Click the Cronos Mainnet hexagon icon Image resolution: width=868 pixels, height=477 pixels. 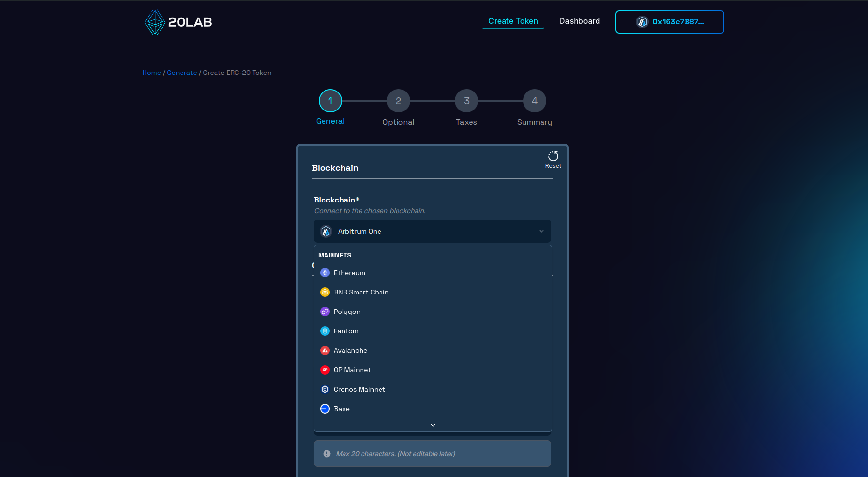point(325,389)
